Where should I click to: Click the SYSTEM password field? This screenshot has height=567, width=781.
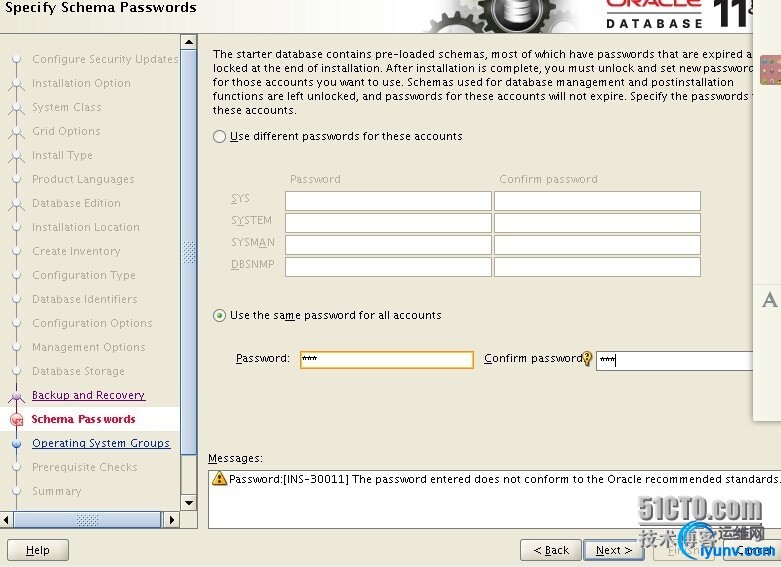click(x=388, y=223)
